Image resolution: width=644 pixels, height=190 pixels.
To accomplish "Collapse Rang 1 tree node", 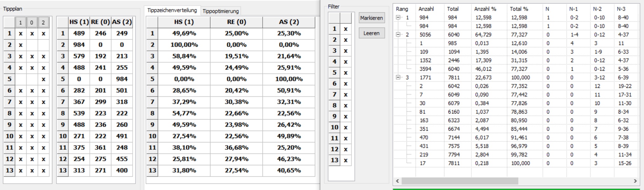I will [x=398, y=17].
